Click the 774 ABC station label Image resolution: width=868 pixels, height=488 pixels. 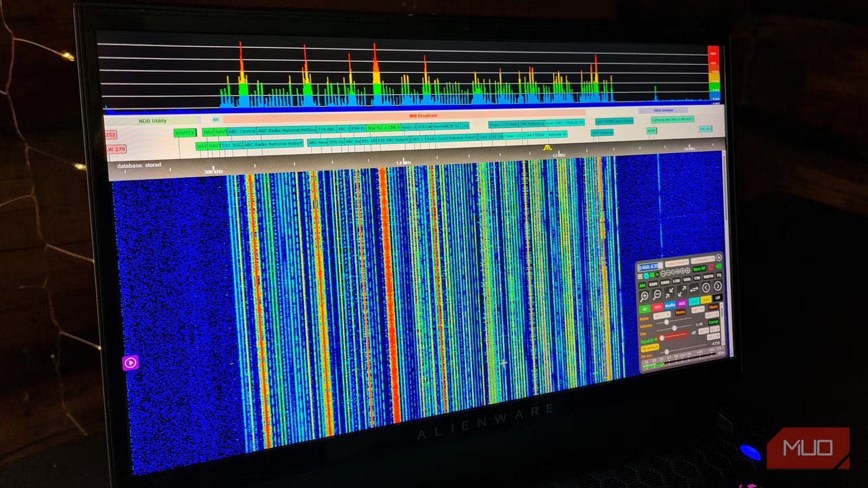pyautogui.click(x=327, y=129)
